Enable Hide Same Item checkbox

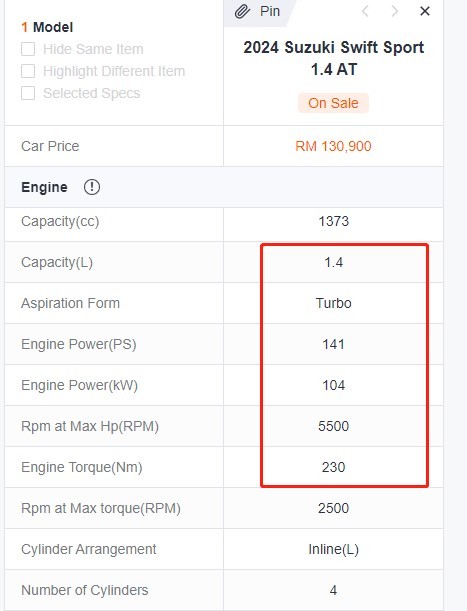pyautogui.click(x=28, y=49)
